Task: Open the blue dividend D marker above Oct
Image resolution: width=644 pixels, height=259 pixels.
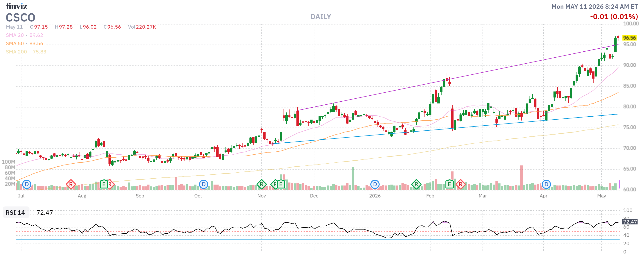Action: point(204,185)
